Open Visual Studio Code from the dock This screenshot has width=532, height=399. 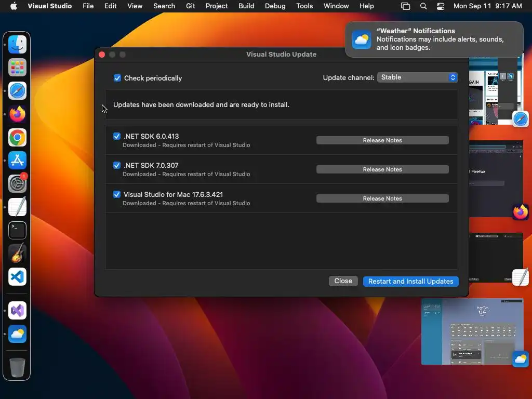pos(17,277)
